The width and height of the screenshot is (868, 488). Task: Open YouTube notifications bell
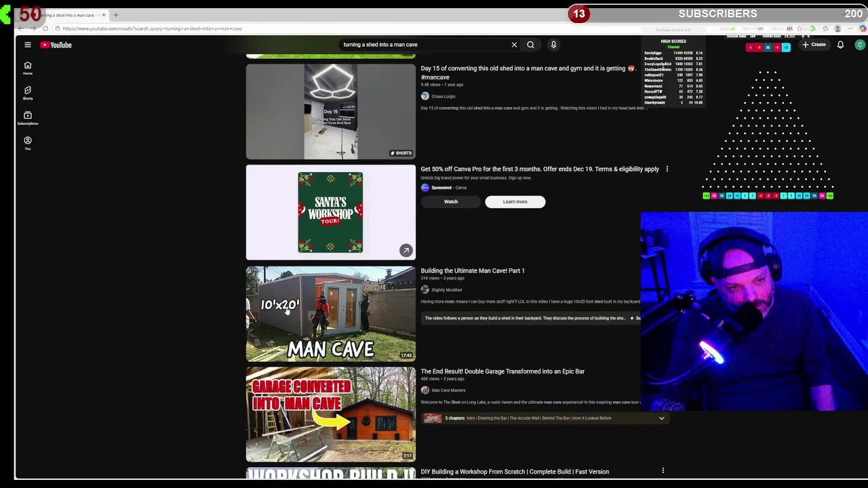840,45
